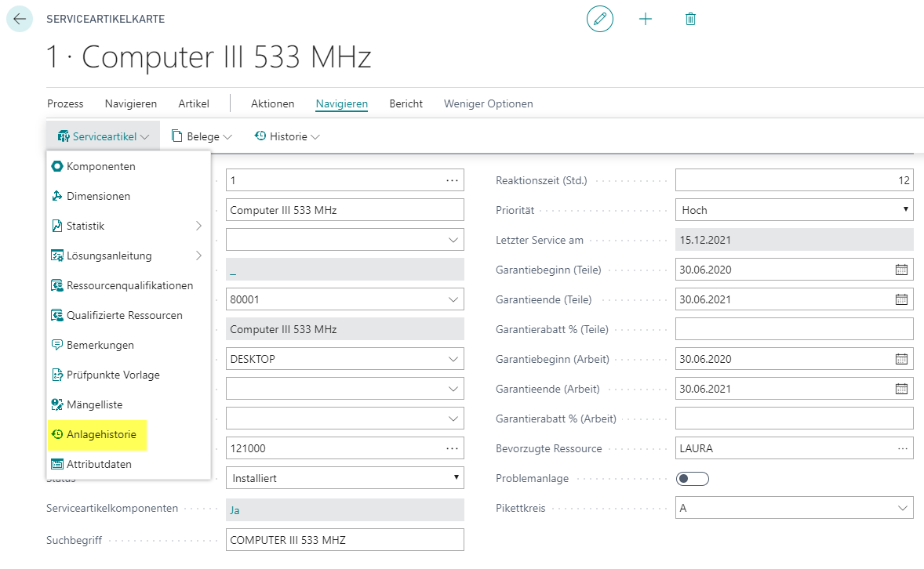Click ellipsis in the 121000 field
The width and height of the screenshot is (924, 569).
point(452,448)
